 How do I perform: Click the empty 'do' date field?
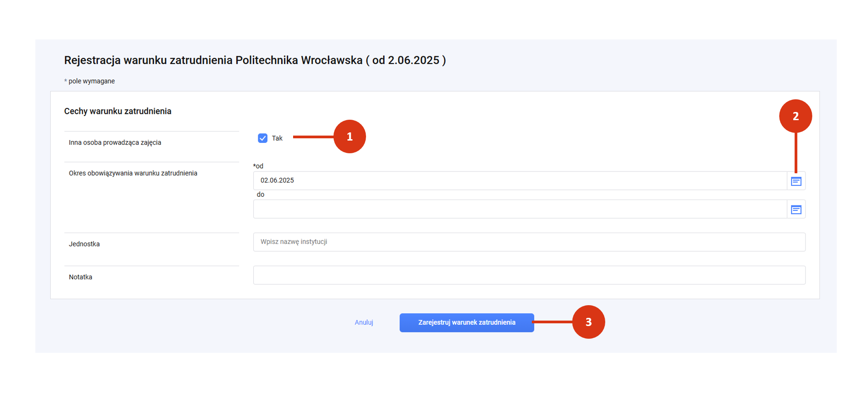pyautogui.click(x=520, y=209)
